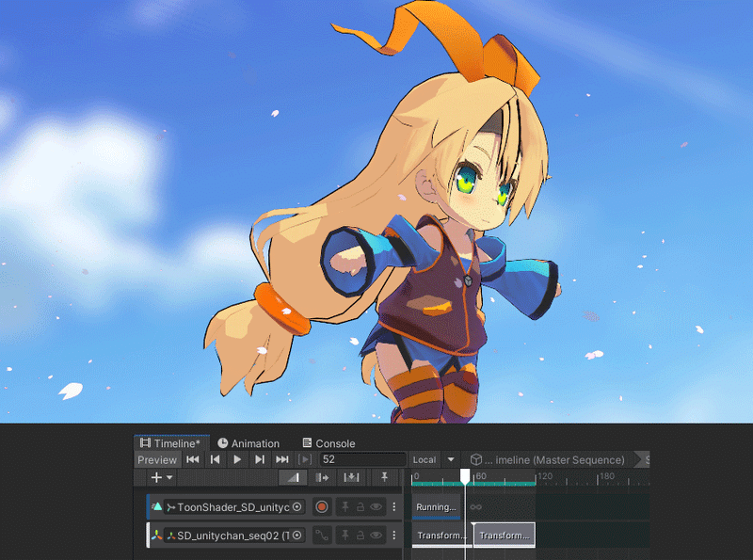Screen dimensions: 753x560
Task: Select the Running clip
Action: point(436,507)
